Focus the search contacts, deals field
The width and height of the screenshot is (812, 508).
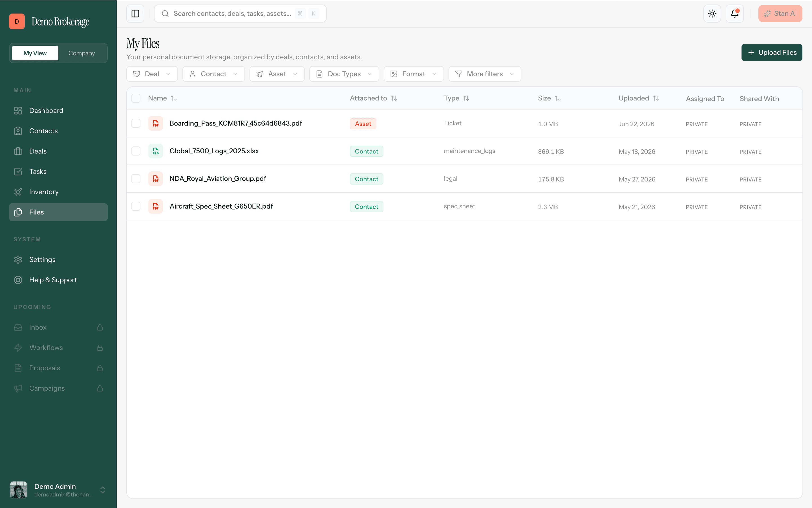[240, 14]
